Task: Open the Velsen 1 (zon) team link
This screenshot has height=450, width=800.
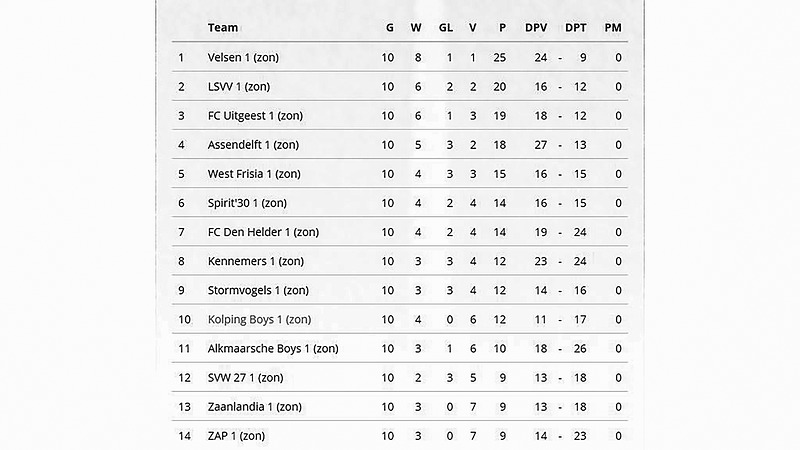Action: pos(243,58)
